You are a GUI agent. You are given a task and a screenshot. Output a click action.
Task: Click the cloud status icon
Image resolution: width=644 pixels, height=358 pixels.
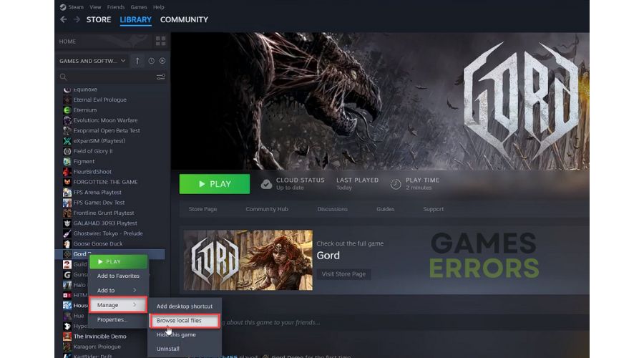[266, 184]
